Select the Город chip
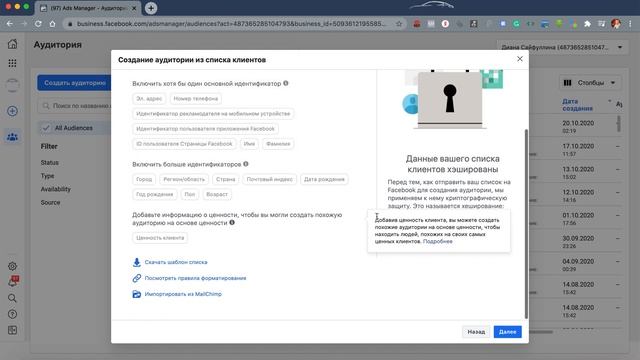Screen dimensions: 640x360 [144, 179]
